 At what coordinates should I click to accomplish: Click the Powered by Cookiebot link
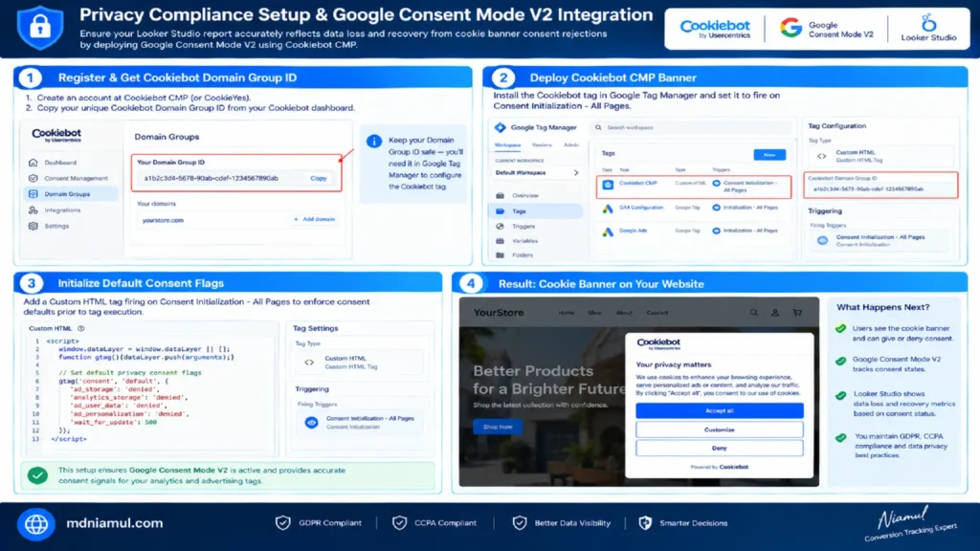point(720,467)
